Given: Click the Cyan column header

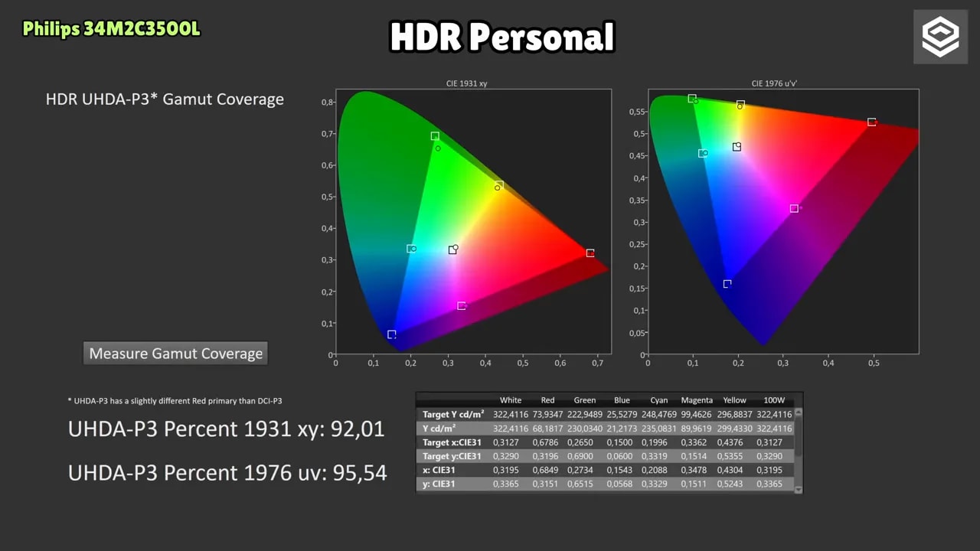Looking at the screenshot, I should pos(659,400).
